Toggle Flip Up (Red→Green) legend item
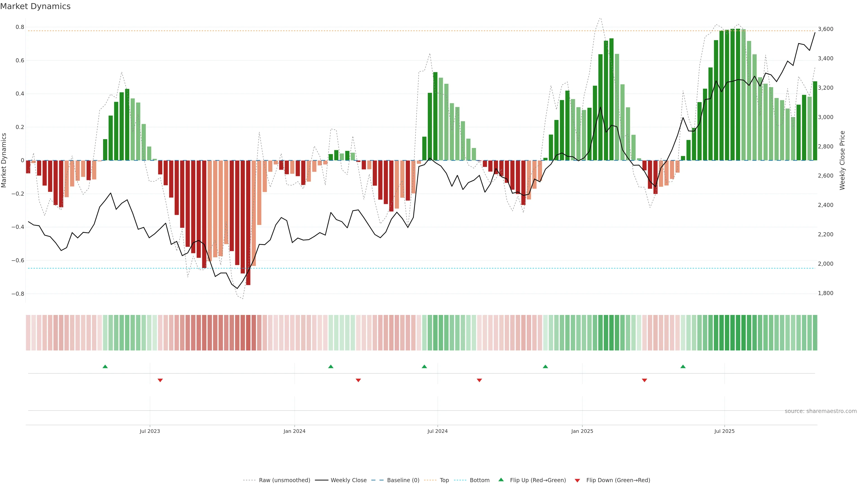This screenshot has height=488, width=868. point(538,480)
